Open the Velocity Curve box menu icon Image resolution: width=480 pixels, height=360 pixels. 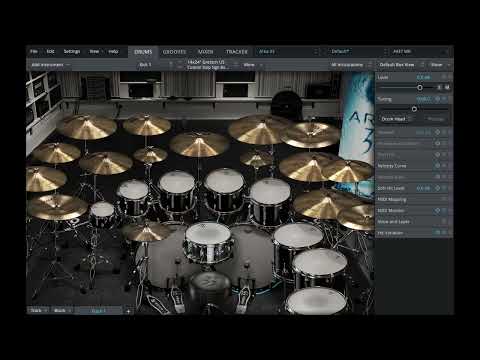[444, 166]
